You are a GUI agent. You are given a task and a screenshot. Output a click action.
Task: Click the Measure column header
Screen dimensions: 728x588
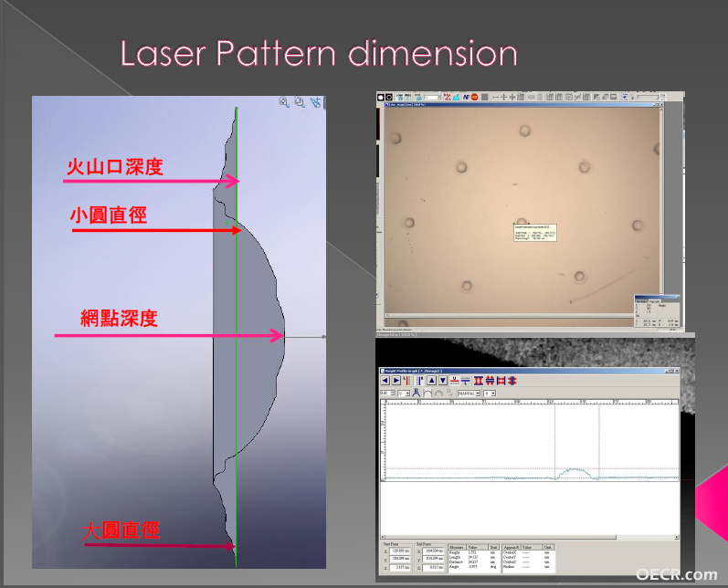tap(457, 547)
